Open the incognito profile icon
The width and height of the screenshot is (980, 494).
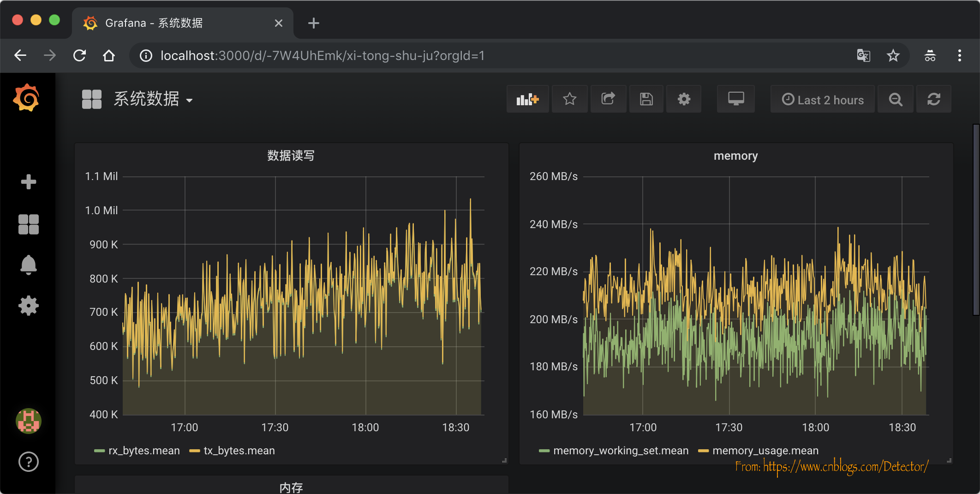(930, 56)
